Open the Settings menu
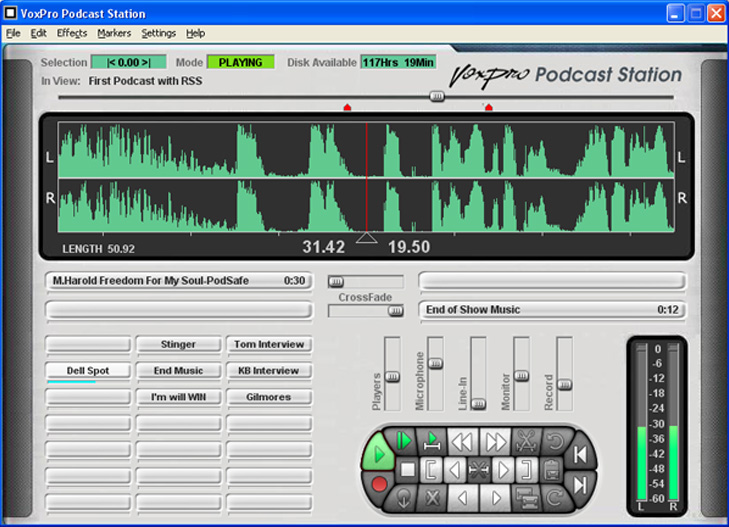The height and width of the screenshot is (527, 729). click(158, 33)
